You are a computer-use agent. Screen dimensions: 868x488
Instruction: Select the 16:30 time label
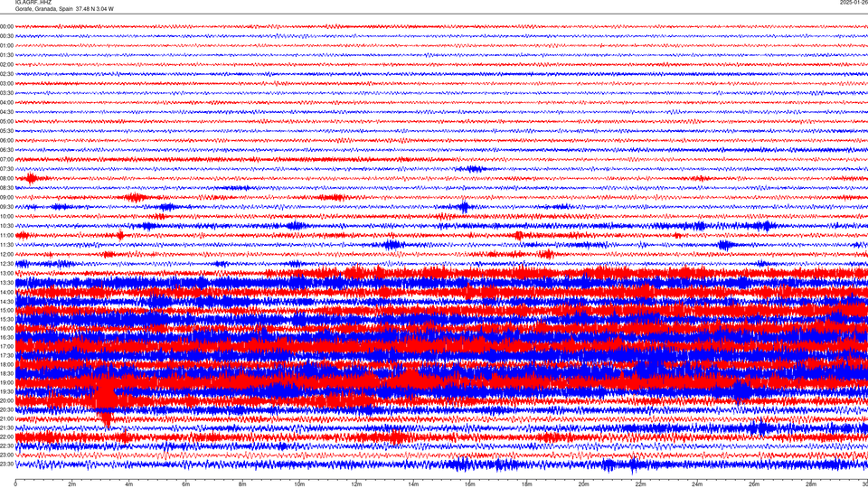6,337
